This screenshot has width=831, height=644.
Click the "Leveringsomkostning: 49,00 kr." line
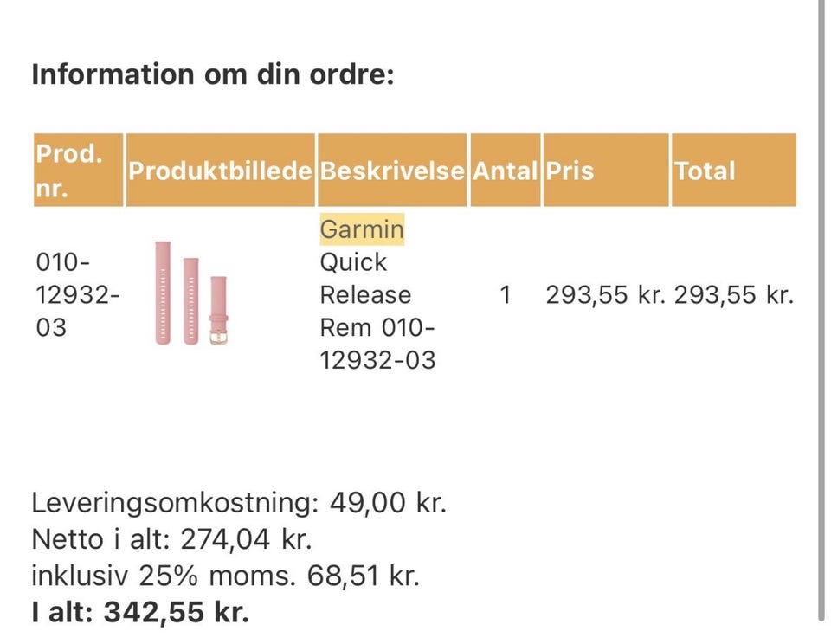(239, 502)
